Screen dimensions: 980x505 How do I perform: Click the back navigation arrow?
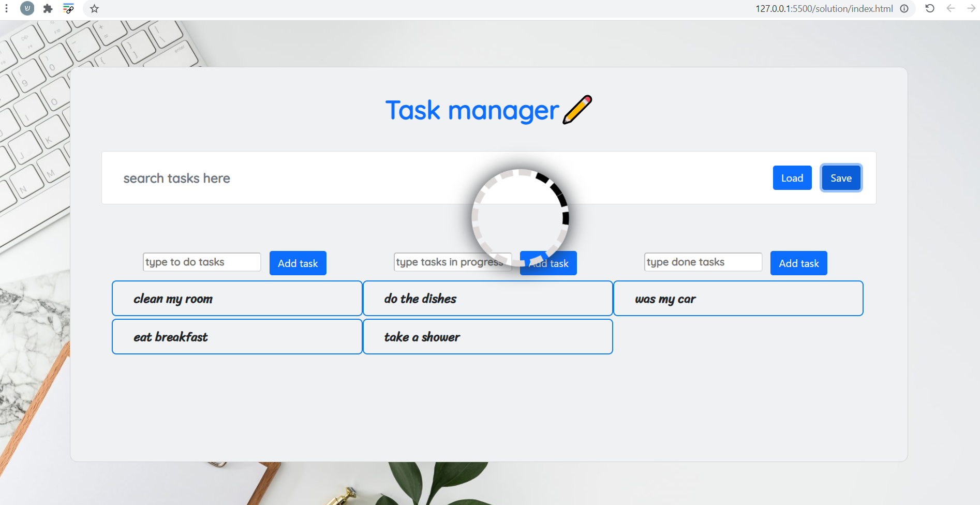coord(951,8)
